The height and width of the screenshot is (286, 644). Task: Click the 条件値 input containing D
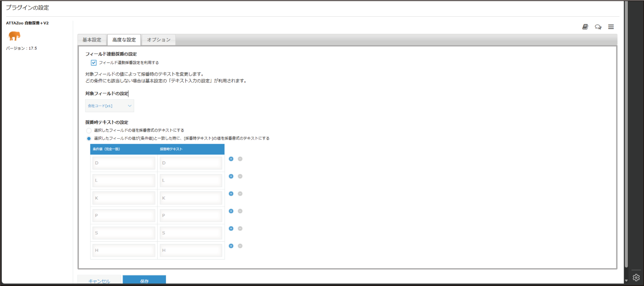124,163
